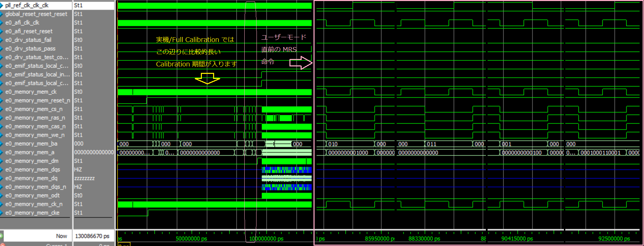This screenshot has height=246, width=644.
Task: Select the e0_drv_status_pass signal row
Action: point(30,49)
